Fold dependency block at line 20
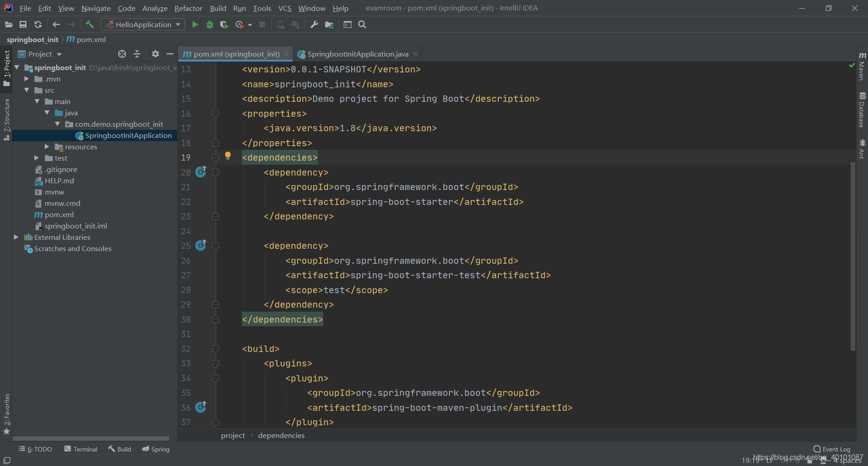 (216, 172)
